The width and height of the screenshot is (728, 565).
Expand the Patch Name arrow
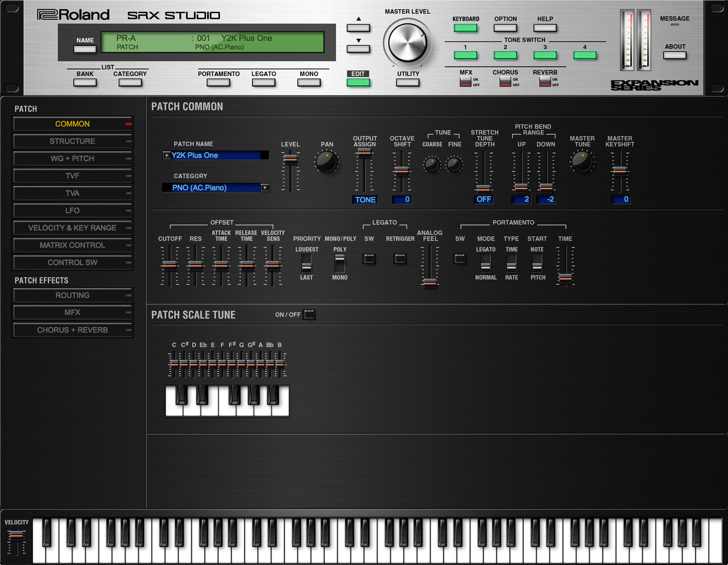coord(167,156)
